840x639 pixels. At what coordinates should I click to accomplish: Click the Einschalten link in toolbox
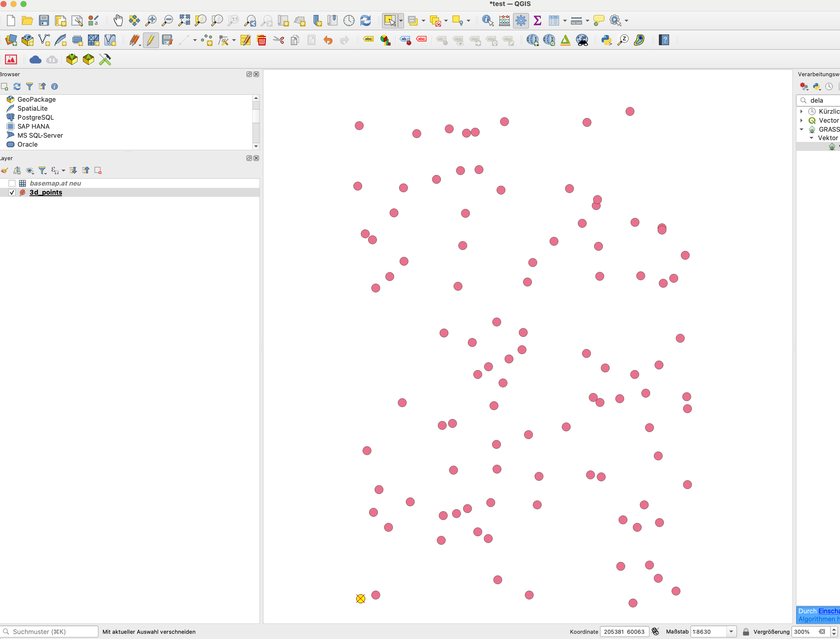[x=829, y=611]
